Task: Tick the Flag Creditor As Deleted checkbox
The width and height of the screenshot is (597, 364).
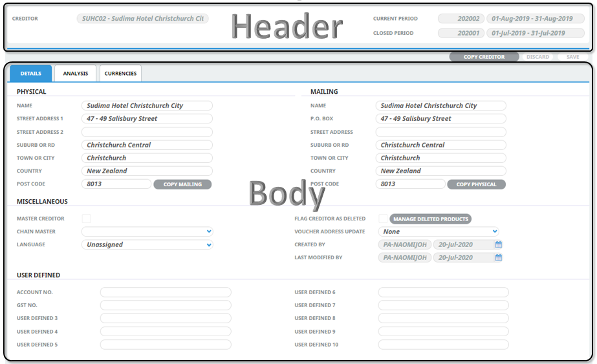Action: click(383, 219)
